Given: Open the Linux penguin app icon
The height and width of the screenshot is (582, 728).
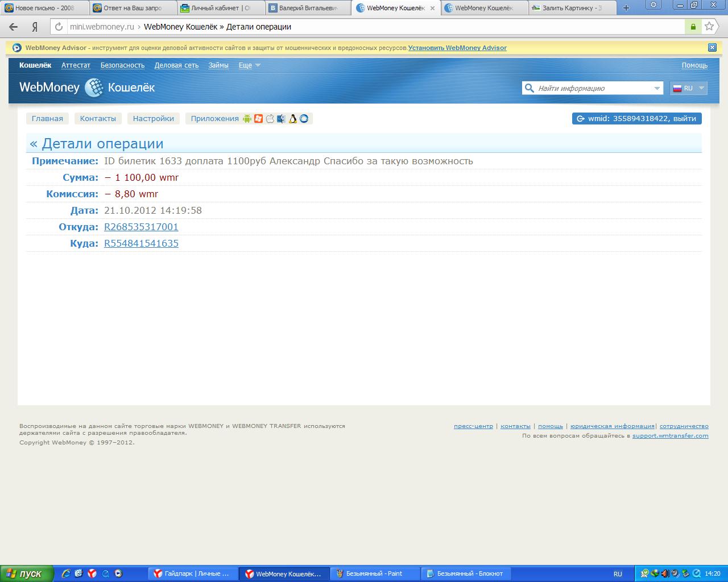Looking at the screenshot, I should coord(292,119).
